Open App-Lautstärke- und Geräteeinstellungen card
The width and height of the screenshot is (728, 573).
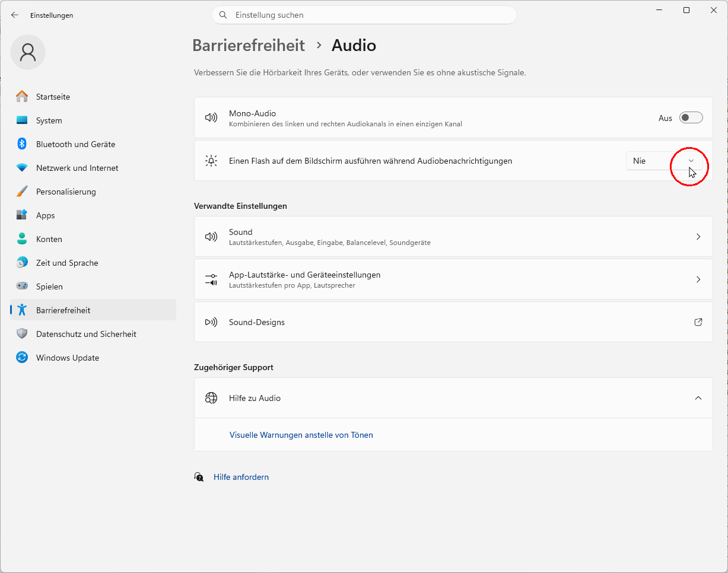coord(453,279)
